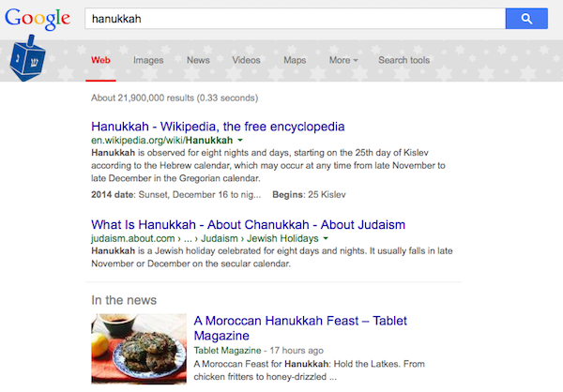Go to the Maps tab

coord(295,60)
